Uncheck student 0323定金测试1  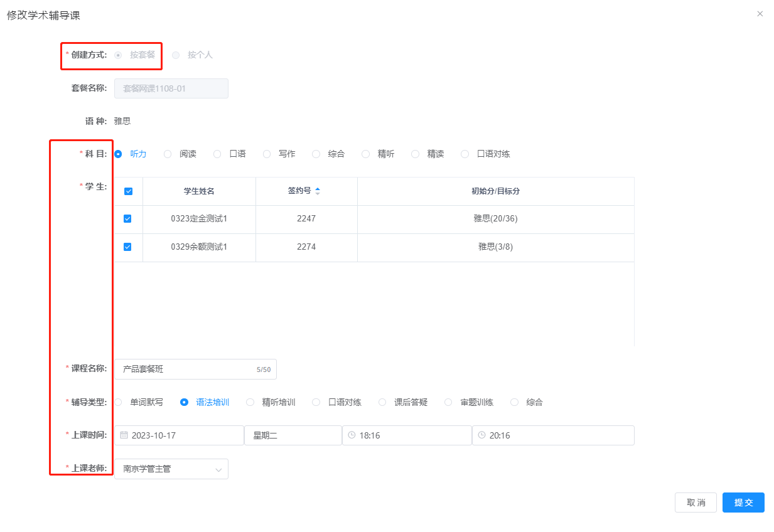[127, 219]
